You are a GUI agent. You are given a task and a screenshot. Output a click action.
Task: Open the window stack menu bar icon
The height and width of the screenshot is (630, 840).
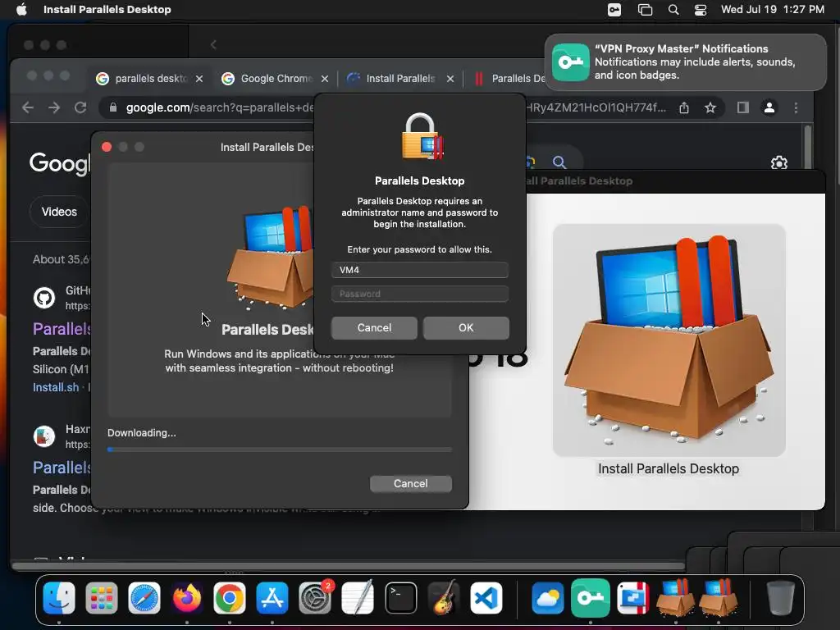tap(645, 10)
